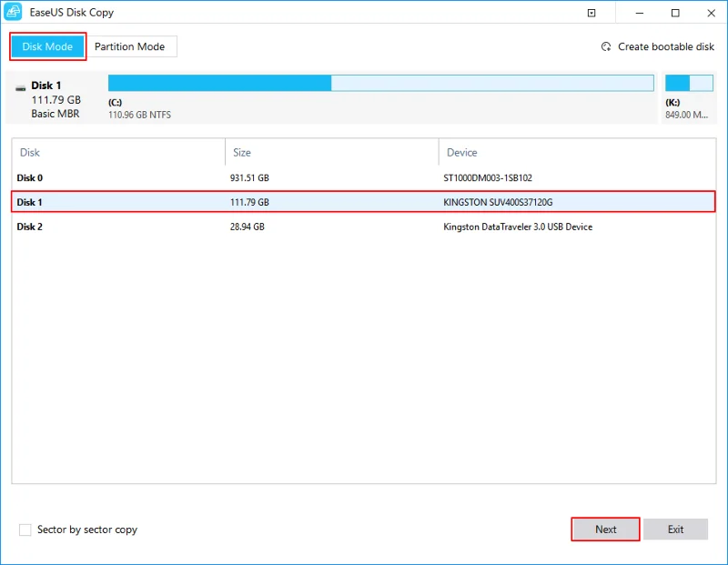This screenshot has width=728, height=565.
Task: Switch to Partition Mode
Action: click(130, 46)
